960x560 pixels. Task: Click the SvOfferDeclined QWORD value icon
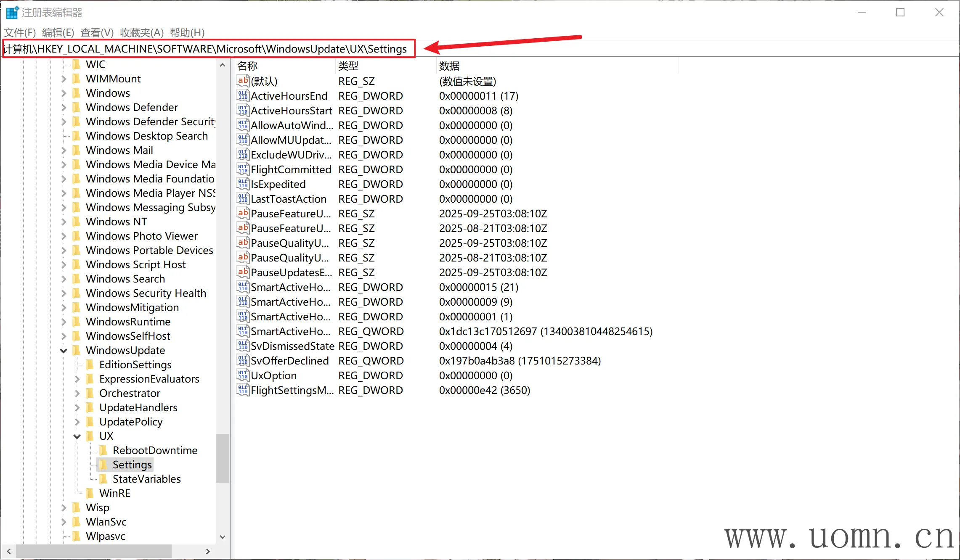click(243, 361)
